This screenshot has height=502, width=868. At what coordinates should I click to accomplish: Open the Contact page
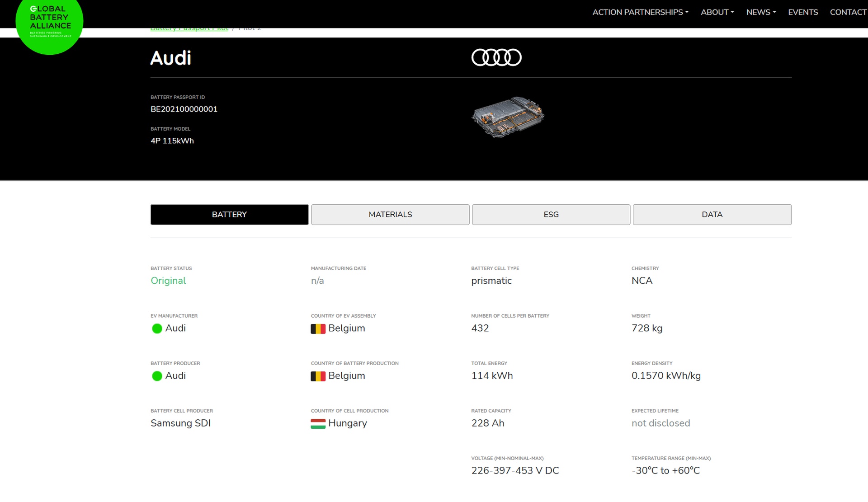pos(848,12)
